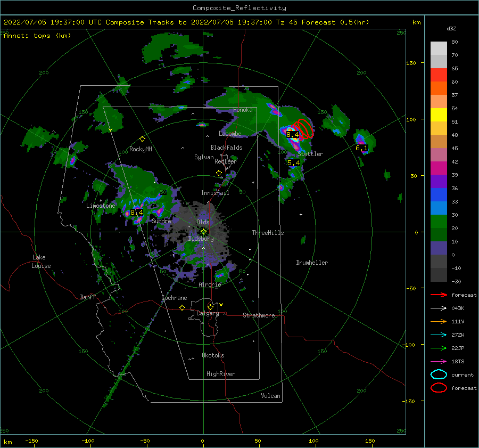Click the Sylvan label

click(x=204, y=157)
